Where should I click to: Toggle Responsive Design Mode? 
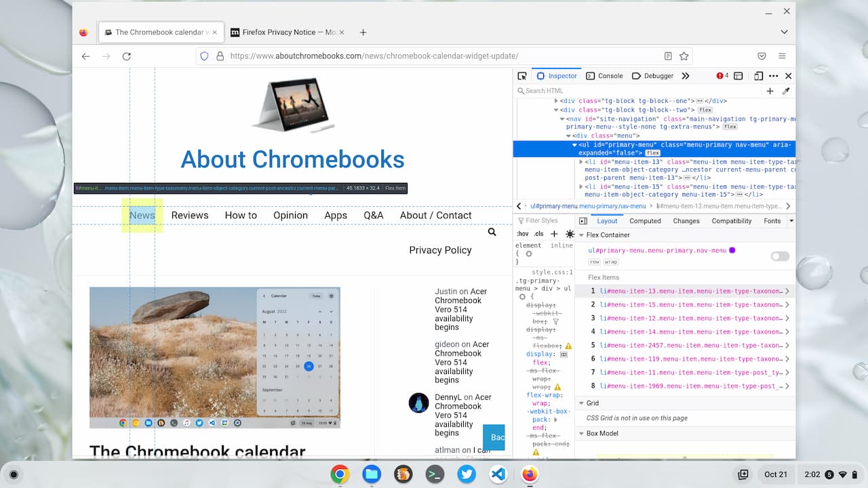pos(759,76)
